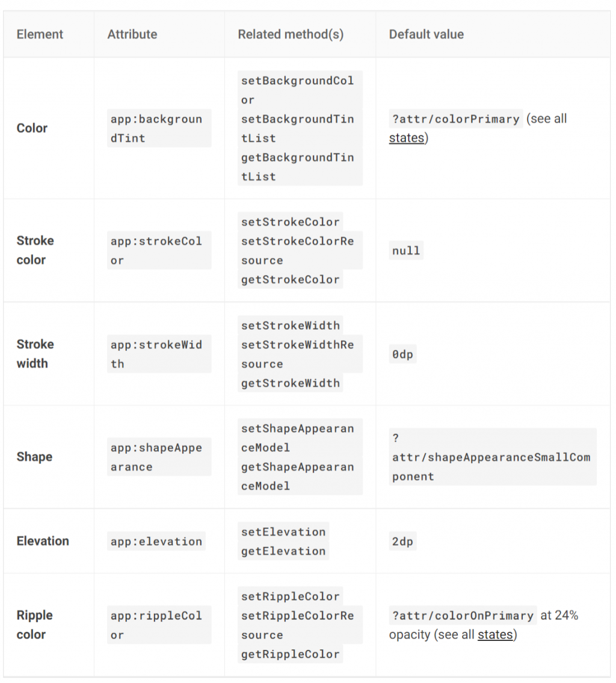Click the 0dp default value
Viewport: 616px width, 683px height.
402,354
